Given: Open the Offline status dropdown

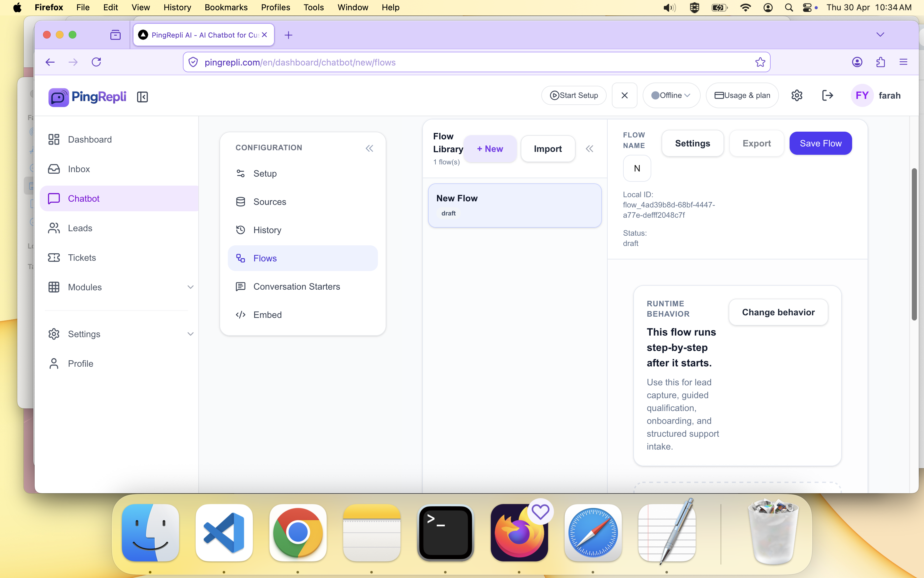Looking at the screenshot, I should (671, 96).
